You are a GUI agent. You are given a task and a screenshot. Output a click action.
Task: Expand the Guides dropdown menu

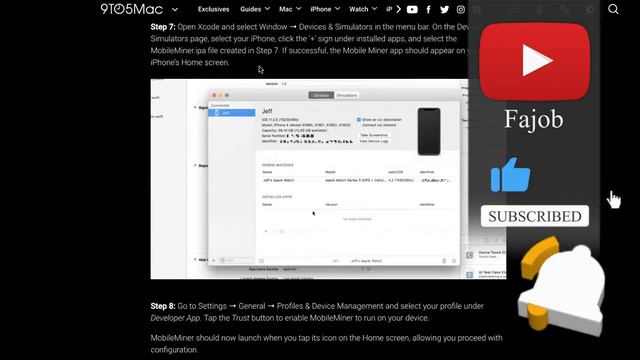pos(255,9)
